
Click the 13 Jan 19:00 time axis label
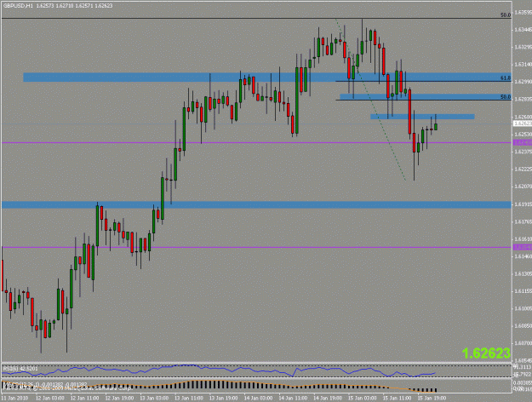pyautogui.click(x=223, y=398)
